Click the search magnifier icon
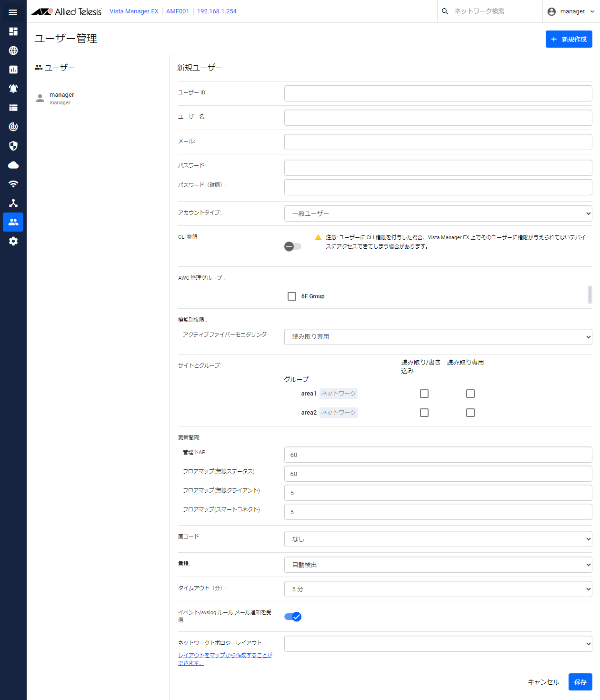The image size is (600, 700). pyautogui.click(x=445, y=11)
